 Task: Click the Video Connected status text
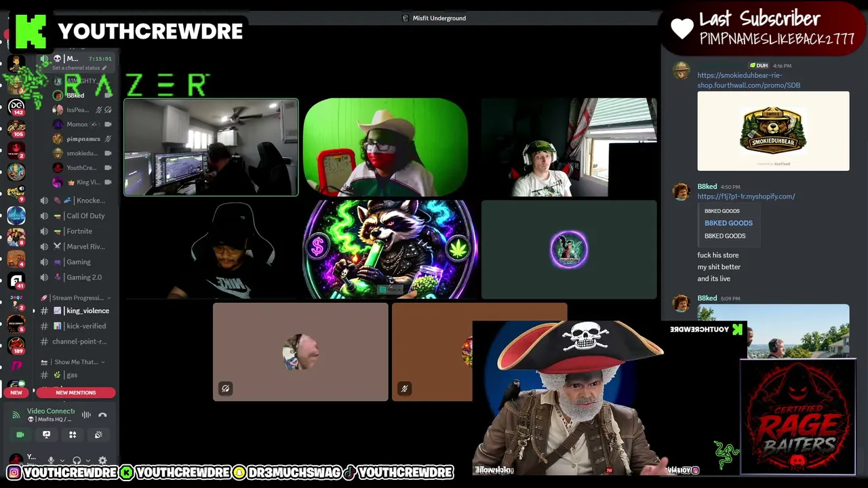[x=51, y=411]
